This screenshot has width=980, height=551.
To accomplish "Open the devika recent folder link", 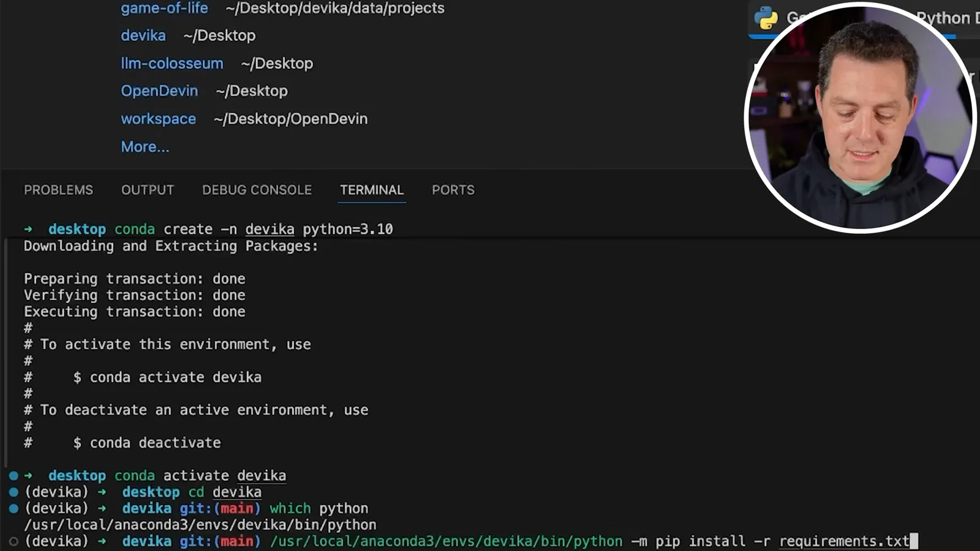I will (x=143, y=36).
